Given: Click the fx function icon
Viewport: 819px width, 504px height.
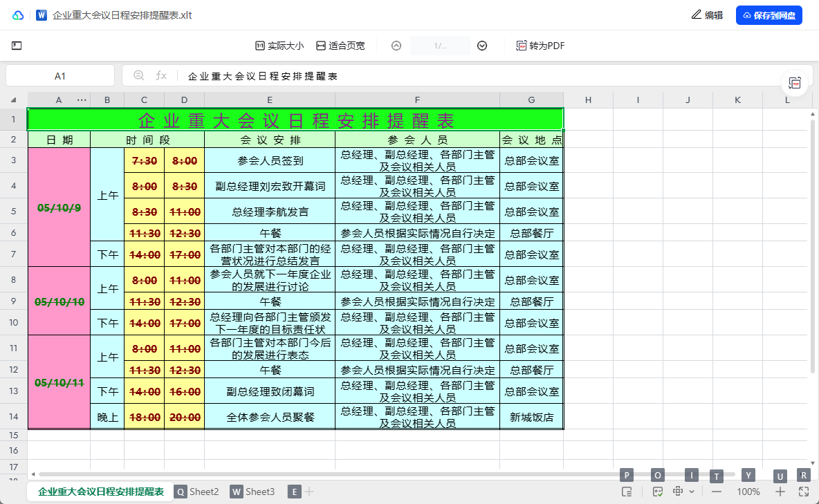Looking at the screenshot, I should pos(161,75).
